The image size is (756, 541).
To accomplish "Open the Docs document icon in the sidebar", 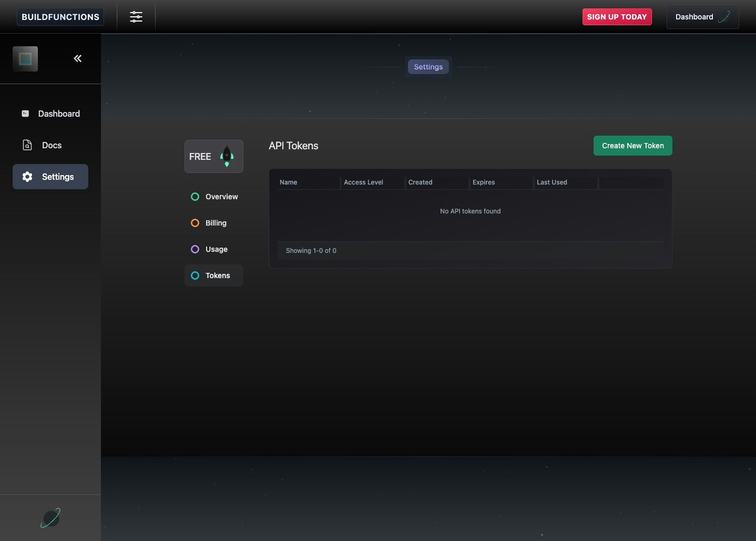I will [27, 145].
